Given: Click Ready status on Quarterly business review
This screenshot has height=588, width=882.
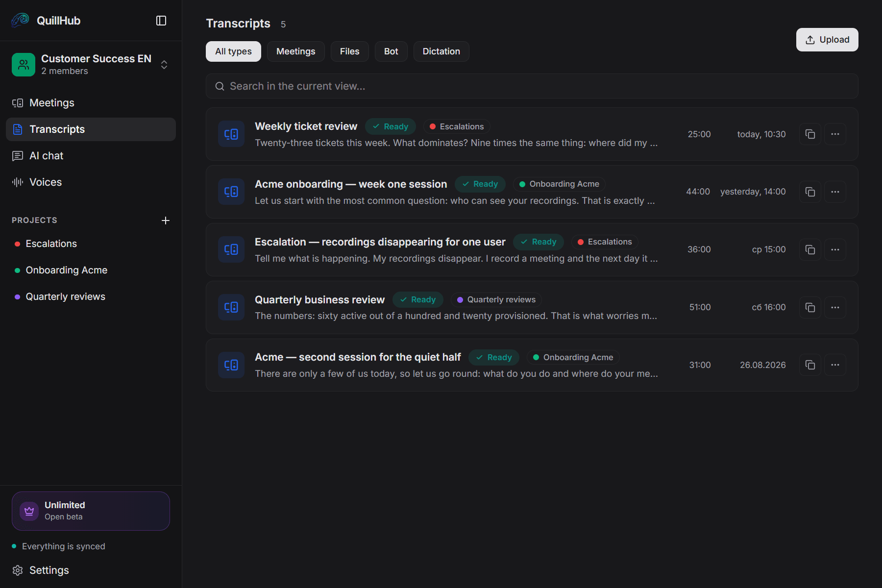Looking at the screenshot, I should pos(418,300).
